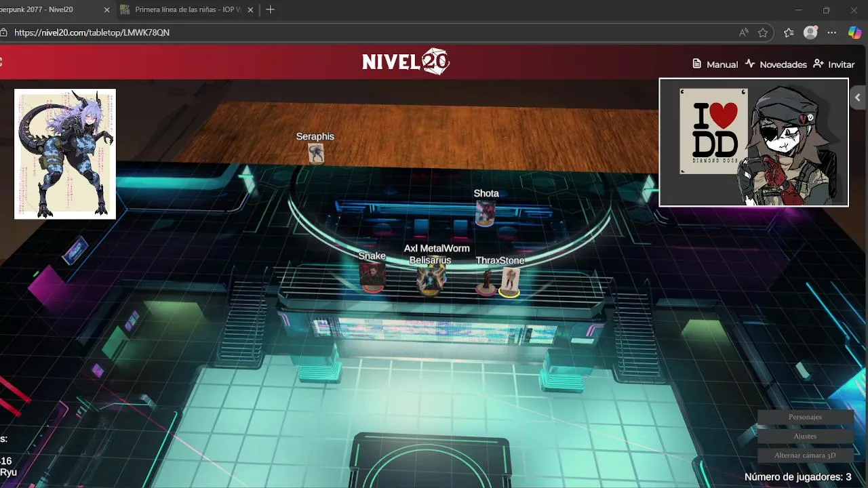
Task: Select the card token with yellow base ring
Action: [510, 282]
